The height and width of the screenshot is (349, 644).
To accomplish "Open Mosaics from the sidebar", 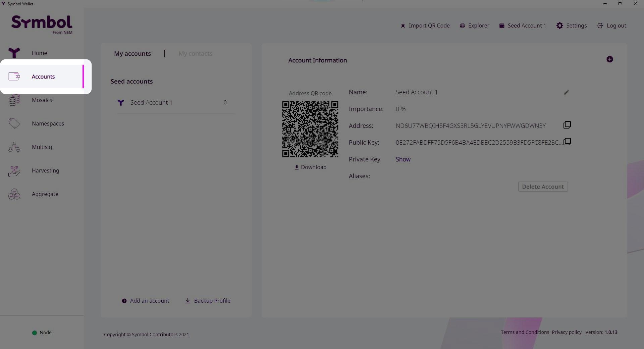I will click(x=42, y=100).
